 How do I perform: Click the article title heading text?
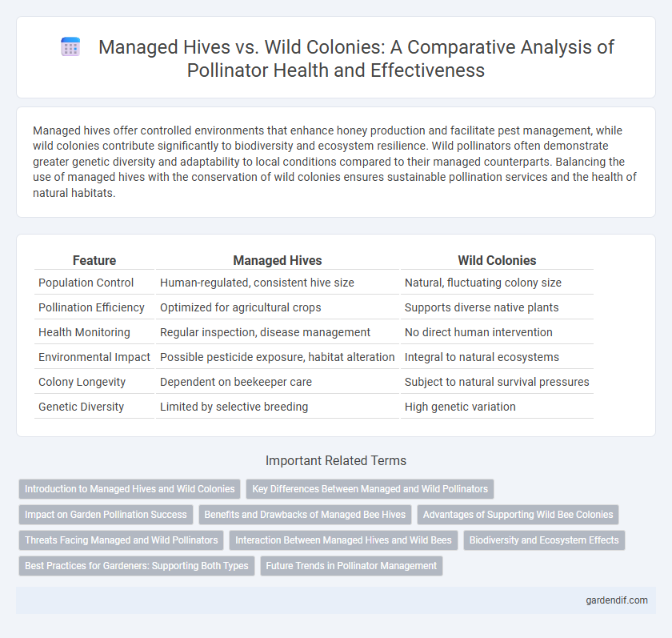356,58
